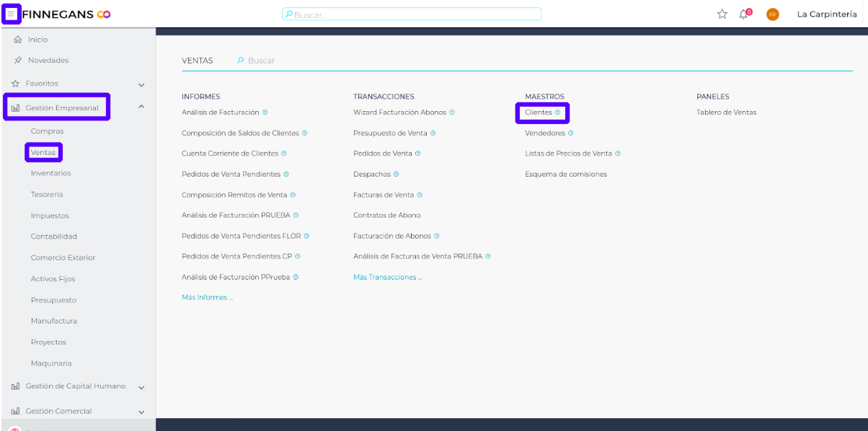
Task: Click the VENTAS panel heading
Action: tap(198, 61)
